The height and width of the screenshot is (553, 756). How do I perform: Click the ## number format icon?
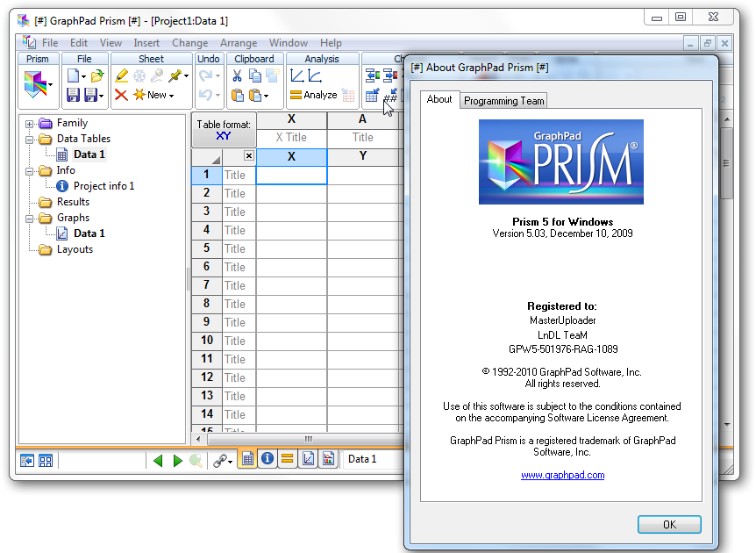click(390, 95)
